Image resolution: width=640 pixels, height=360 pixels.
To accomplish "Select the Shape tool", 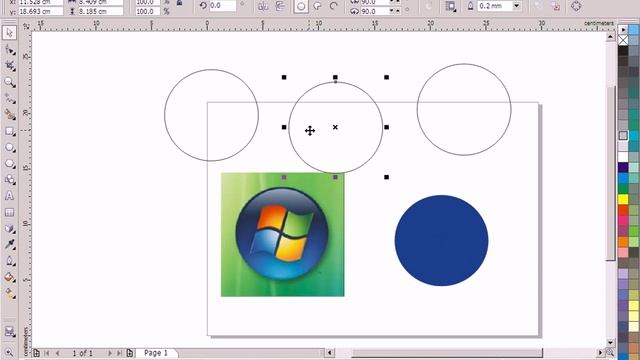I will pyautogui.click(x=9, y=50).
